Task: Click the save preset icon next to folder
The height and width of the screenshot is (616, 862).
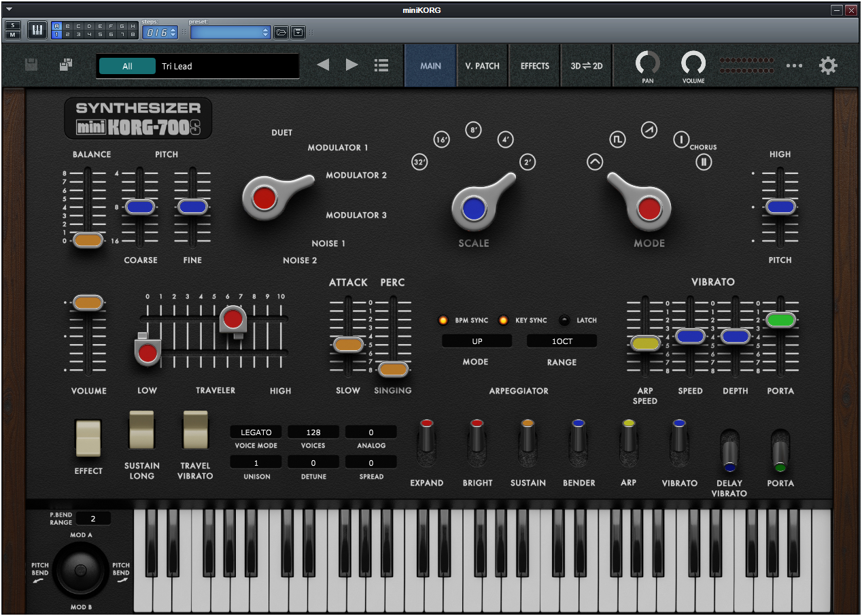Action: [x=298, y=32]
